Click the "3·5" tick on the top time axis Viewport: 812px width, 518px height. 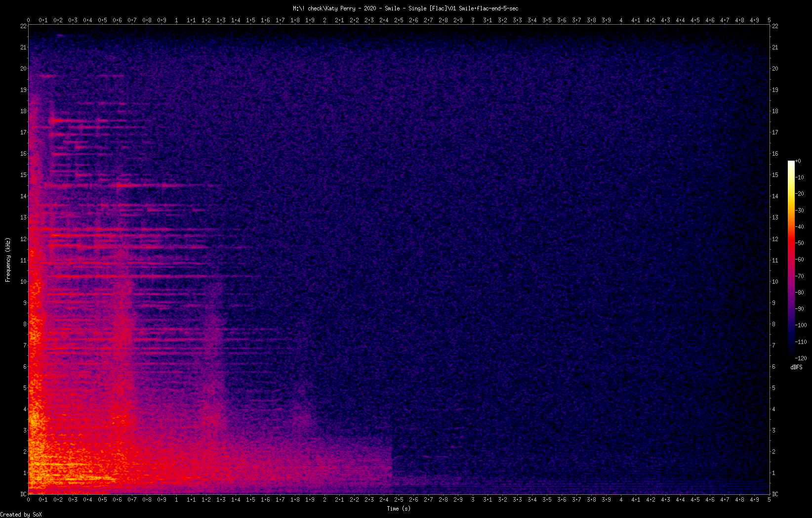click(x=547, y=20)
